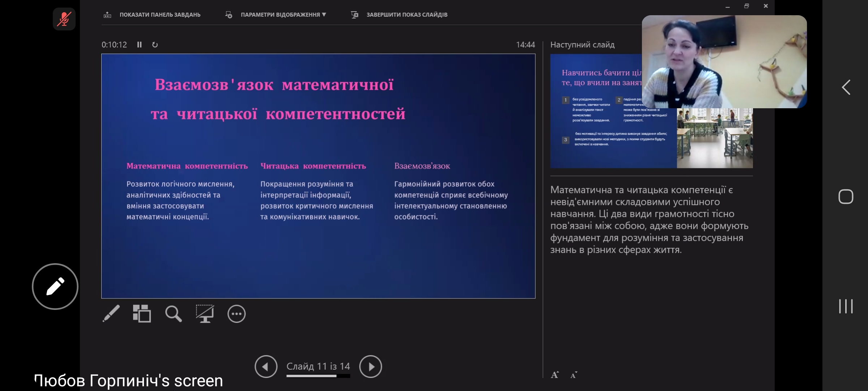Decrease notes text size
This screenshot has height=391, width=868.
[574, 375]
